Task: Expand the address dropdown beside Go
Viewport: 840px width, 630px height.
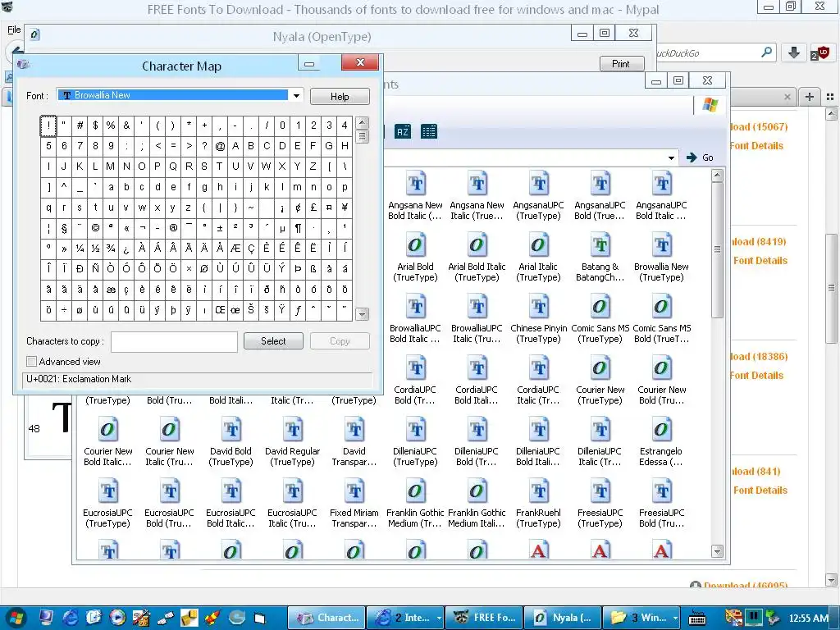Action: point(671,157)
